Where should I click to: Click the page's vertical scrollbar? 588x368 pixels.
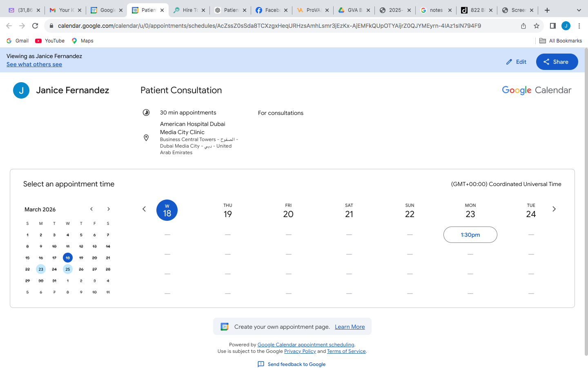click(x=586, y=202)
